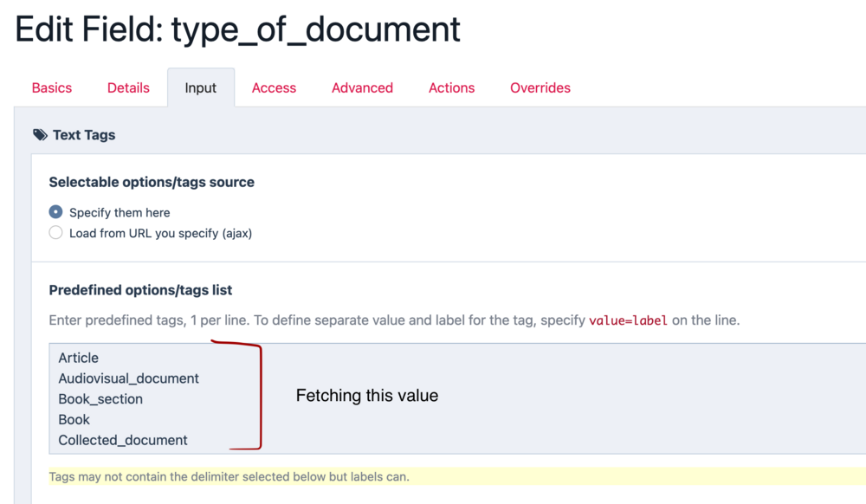Open the Overrides tab
This screenshot has height=504, width=866.
pos(540,87)
